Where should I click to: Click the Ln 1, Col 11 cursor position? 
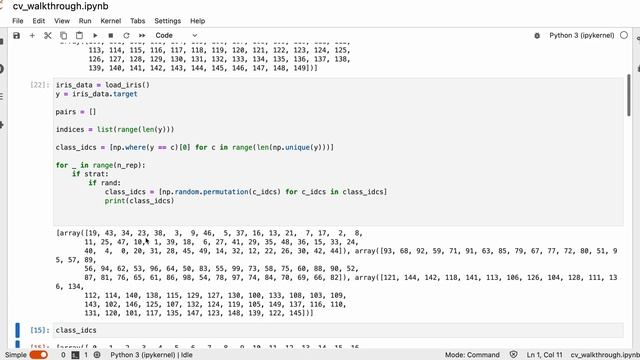pos(544,355)
